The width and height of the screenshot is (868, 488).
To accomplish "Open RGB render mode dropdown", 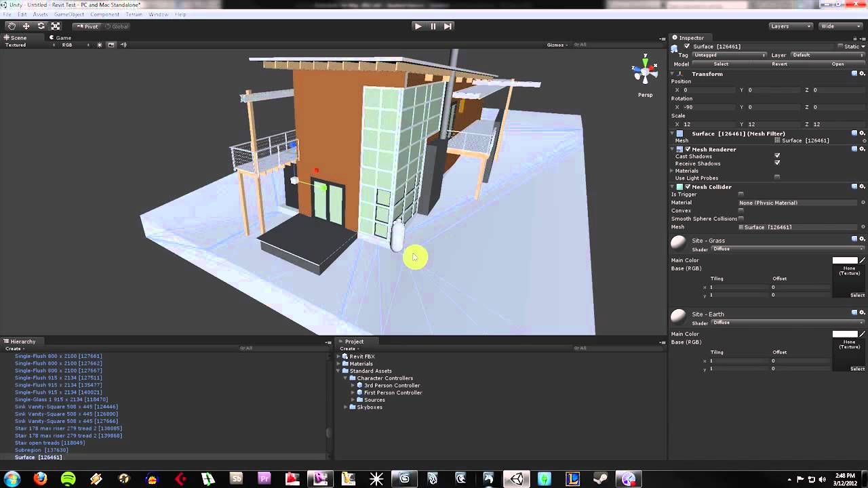I will 75,45.
